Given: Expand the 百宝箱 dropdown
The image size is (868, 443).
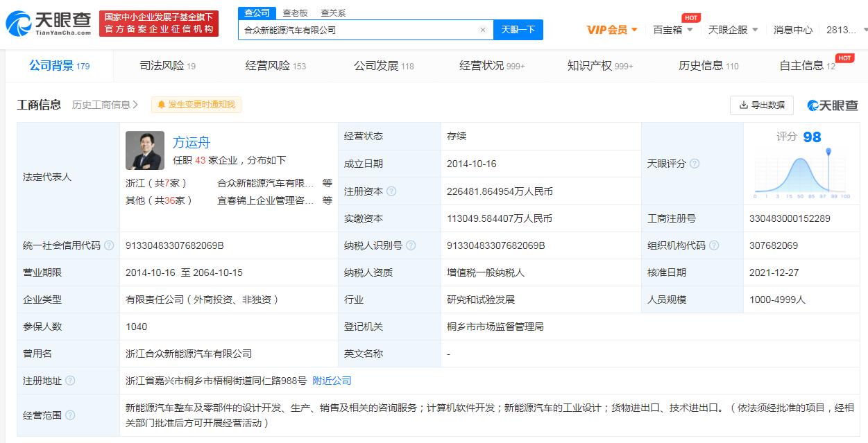Looking at the screenshot, I should [672, 30].
